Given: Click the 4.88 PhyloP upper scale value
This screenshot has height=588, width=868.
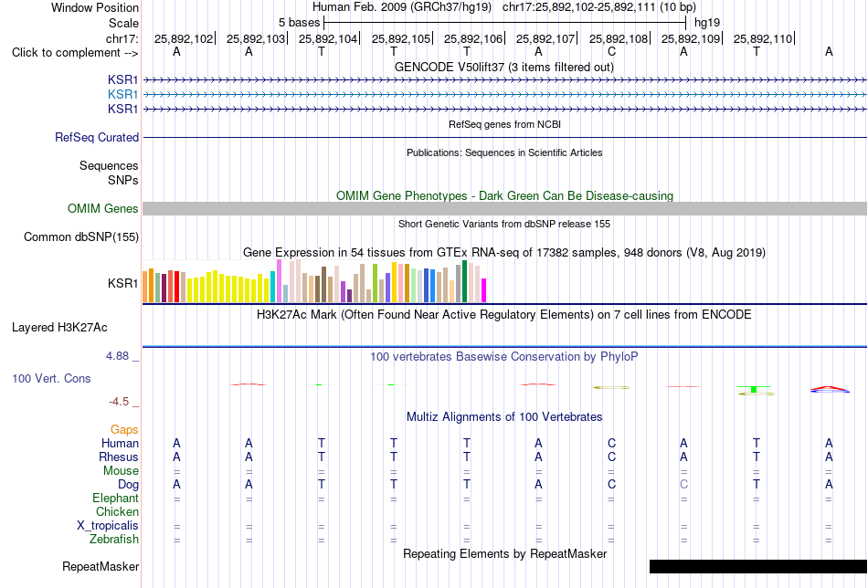Looking at the screenshot, I should [x=117, y=356].
